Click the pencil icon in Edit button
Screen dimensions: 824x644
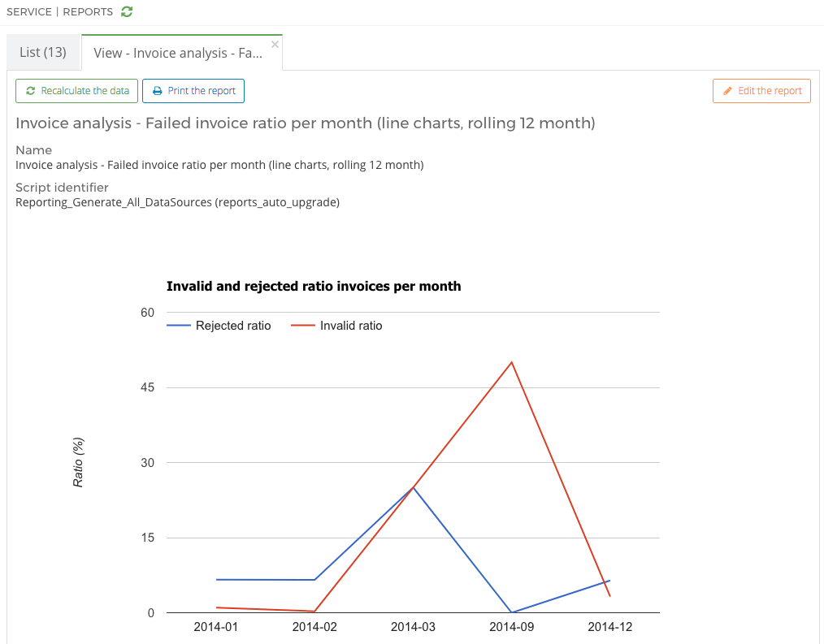coord(727,91)
